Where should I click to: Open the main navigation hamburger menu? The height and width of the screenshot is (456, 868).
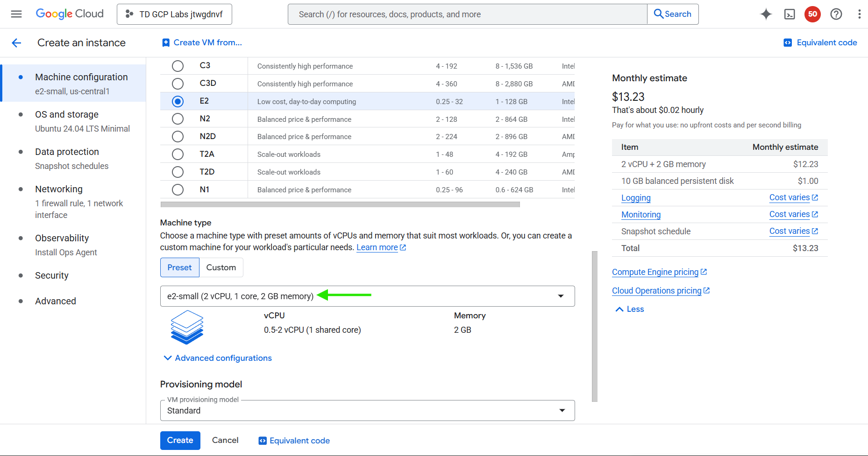tap(16, 14)
